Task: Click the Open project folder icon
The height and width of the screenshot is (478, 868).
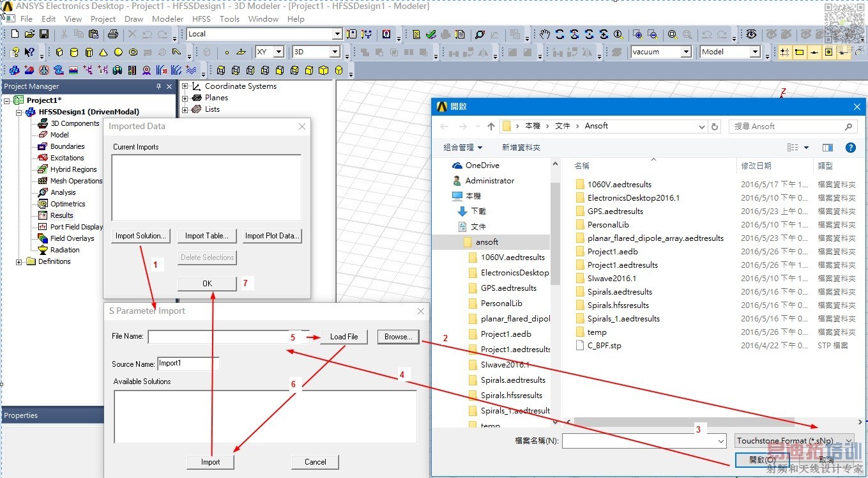Action: pyautogui.click(x=30, y=34)
